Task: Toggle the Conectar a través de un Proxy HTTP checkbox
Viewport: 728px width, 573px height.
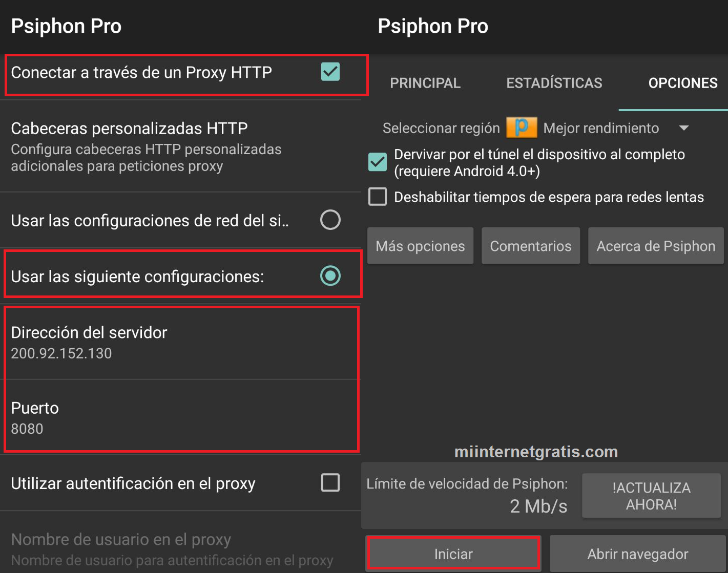Action: [x=330, y=72]
